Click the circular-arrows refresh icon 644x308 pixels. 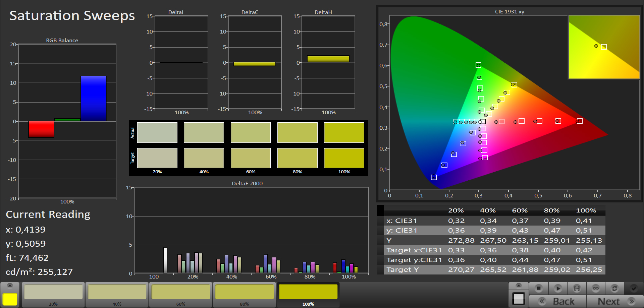point(614,288)
